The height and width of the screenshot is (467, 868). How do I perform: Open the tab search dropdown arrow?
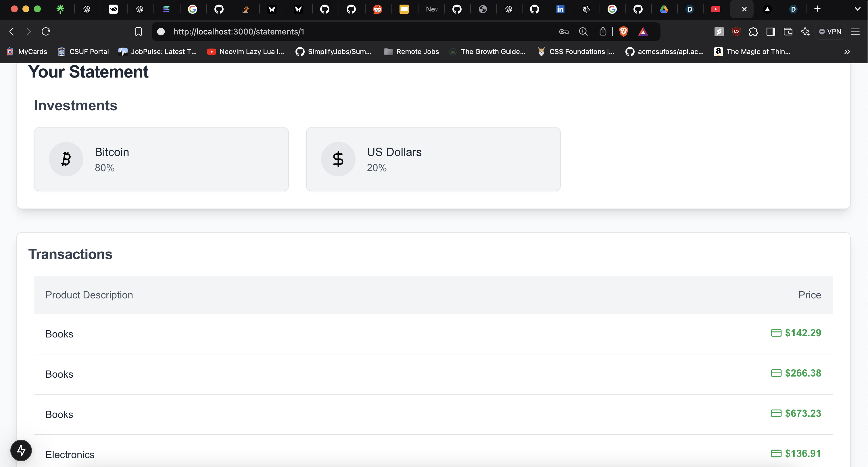[858, 9]
